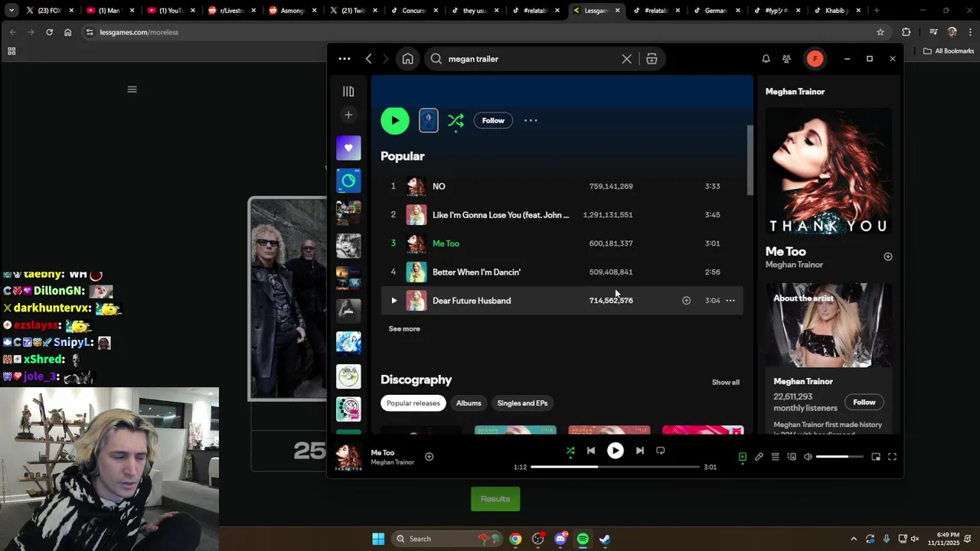Open the Windows Start menu
Viewport: 980px width, 551px height.
pyautogui.click(x=378, y=539)
